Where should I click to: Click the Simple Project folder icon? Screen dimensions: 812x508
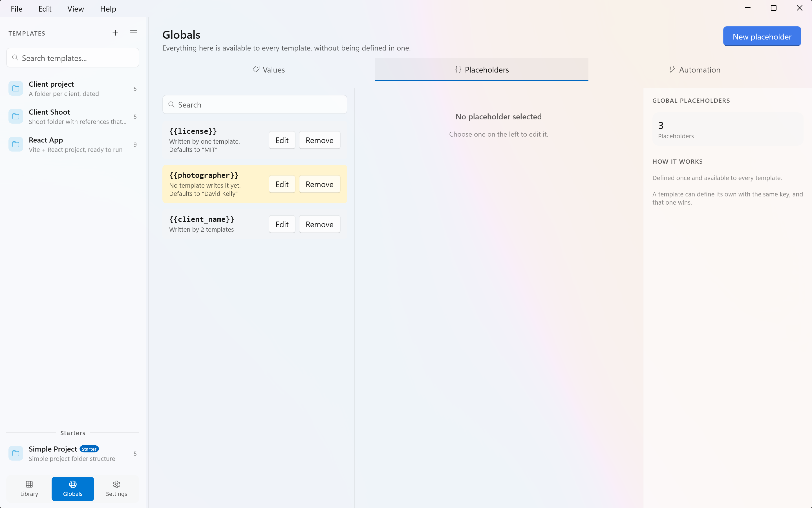(16, 453)
